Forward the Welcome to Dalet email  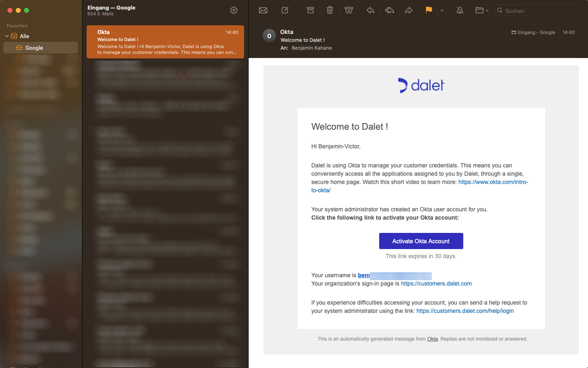click(409, 10)
